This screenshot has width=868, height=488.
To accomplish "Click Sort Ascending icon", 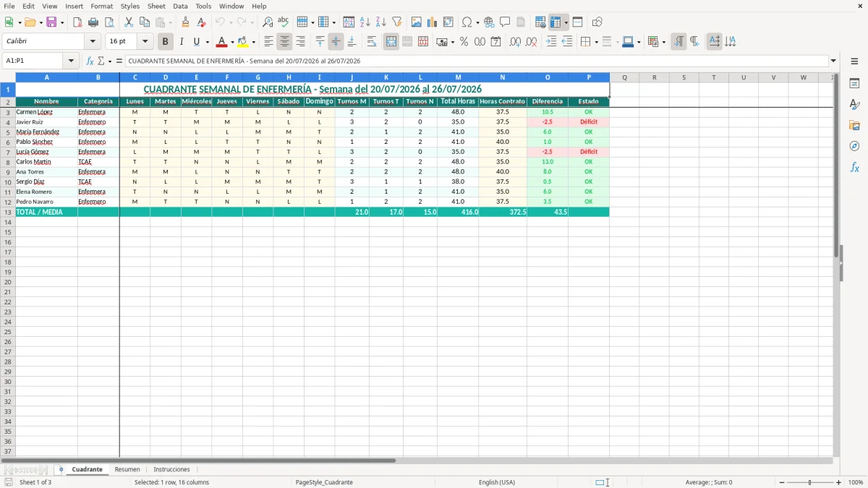I will click(365, 22).
